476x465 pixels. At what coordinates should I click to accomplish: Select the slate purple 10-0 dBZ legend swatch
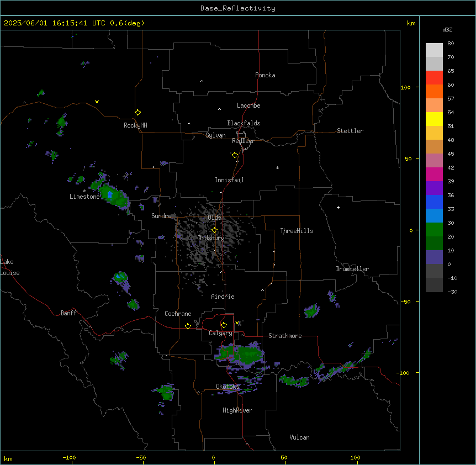(x=434, y=257)
